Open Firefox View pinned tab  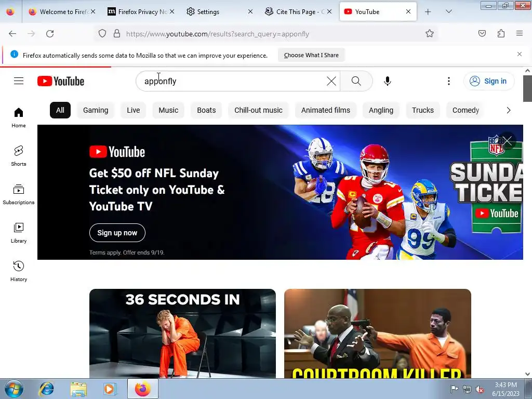coord(10,12)
